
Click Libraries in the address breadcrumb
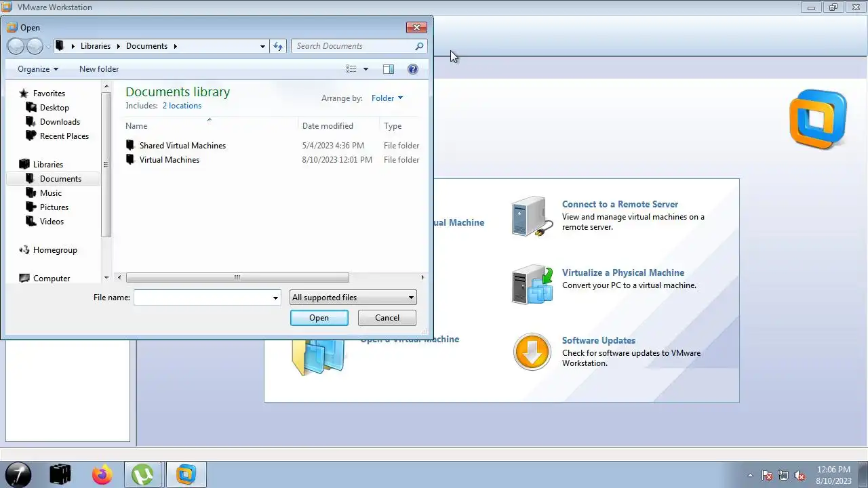pos(96,46)
